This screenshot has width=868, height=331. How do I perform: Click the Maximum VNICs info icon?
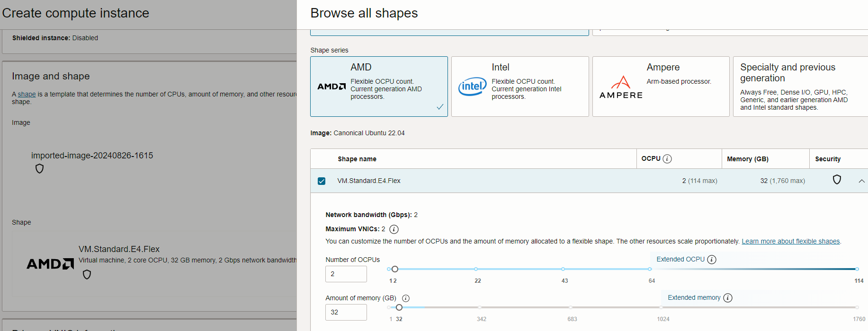coord(394,229)
